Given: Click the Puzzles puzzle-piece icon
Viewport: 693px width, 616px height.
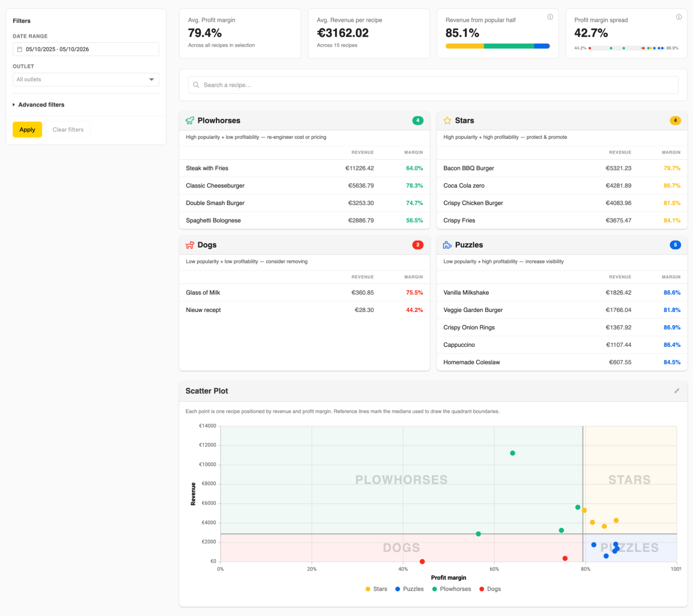Looking at the screenshot, I should [x=447, y=245].
